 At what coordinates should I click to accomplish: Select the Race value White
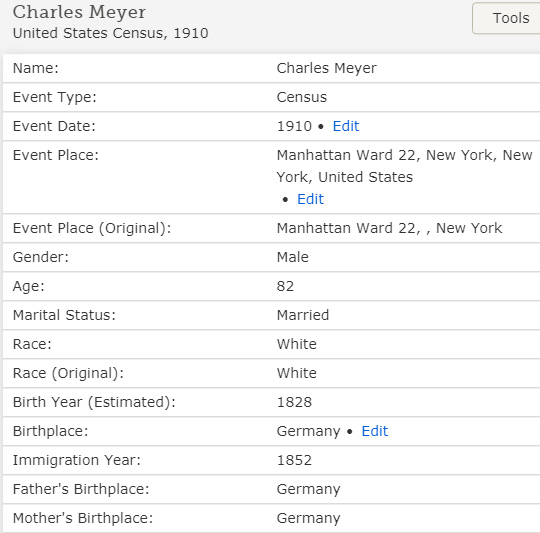point(297,344)
